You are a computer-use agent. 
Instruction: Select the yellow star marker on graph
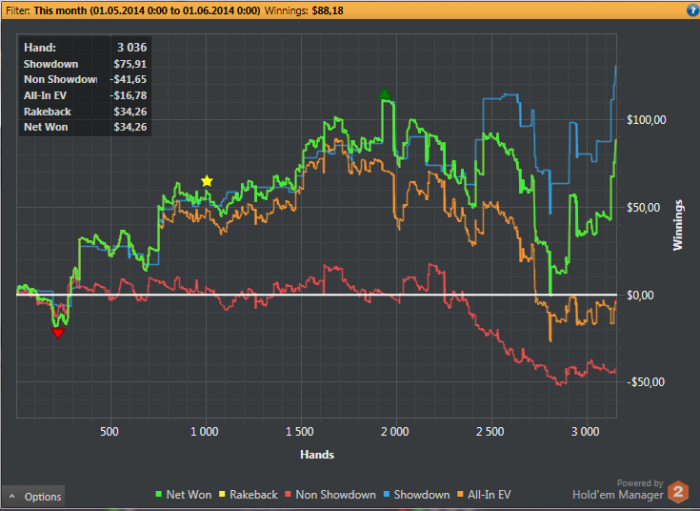[x=207, y=181]
